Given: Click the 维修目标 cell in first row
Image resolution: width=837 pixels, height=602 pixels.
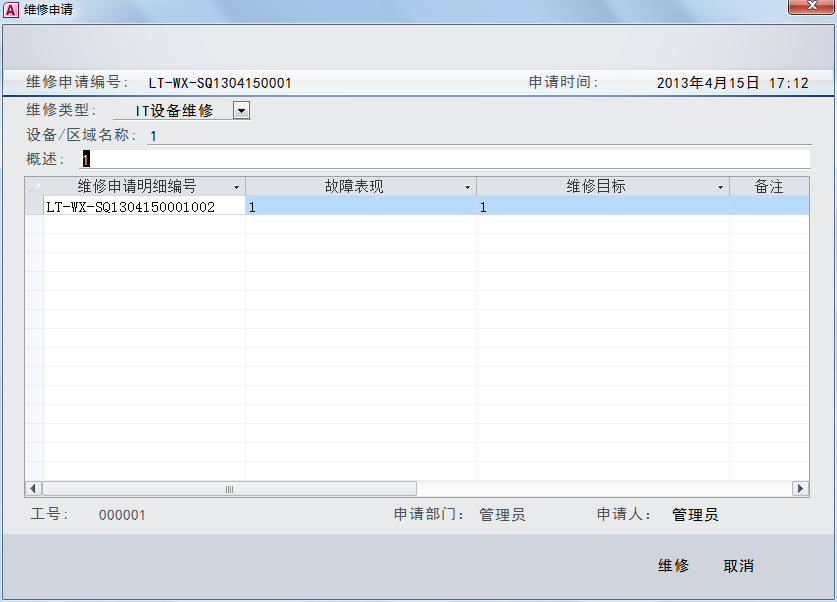Looking at the screenshot, I should (603, 206).
